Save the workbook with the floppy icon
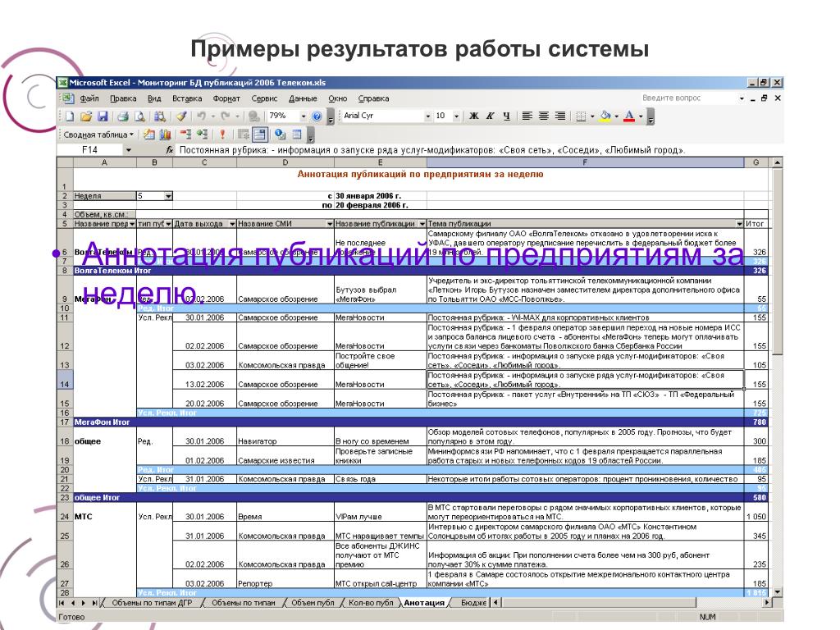Image resolution: width=840 pixels, height=630 pixels. coord(103,116)
